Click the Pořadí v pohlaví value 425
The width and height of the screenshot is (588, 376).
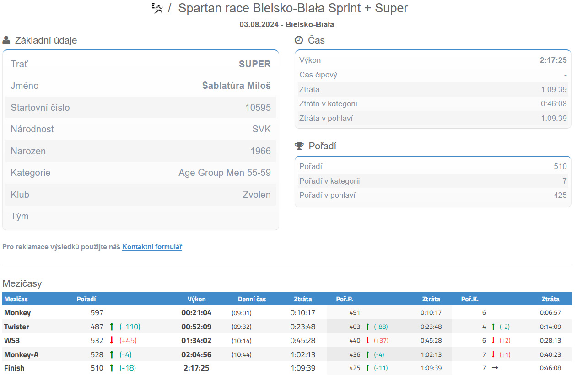(560, 195)
